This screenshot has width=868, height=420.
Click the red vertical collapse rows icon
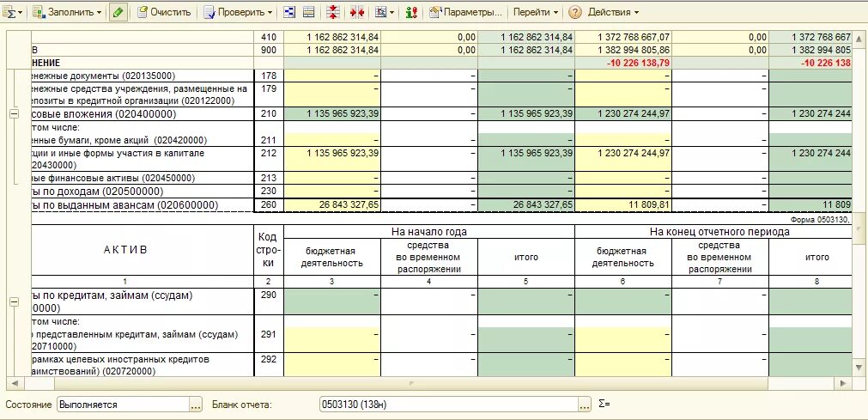pyautogui.click(x=333, y=12)
